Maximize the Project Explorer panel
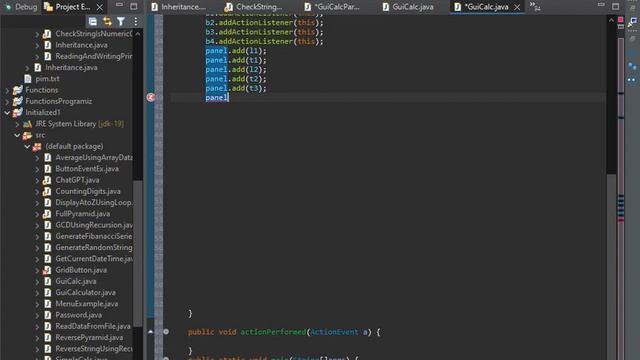 [134, 6]
